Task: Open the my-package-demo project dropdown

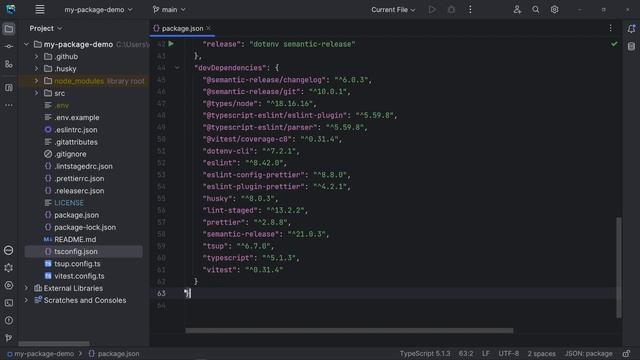Action: 98,9
